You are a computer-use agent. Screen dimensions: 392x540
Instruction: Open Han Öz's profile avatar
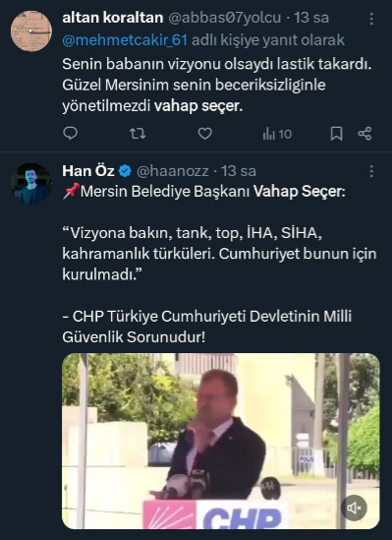tap(31, 184)
